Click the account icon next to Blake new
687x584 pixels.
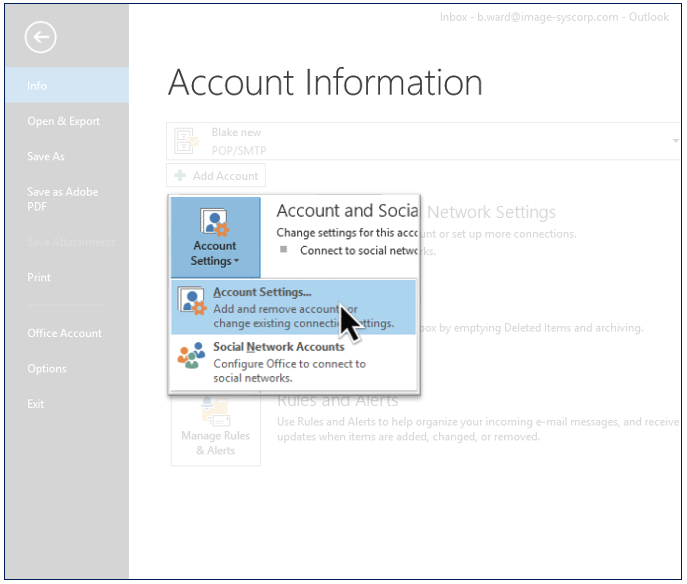point(187,141)
